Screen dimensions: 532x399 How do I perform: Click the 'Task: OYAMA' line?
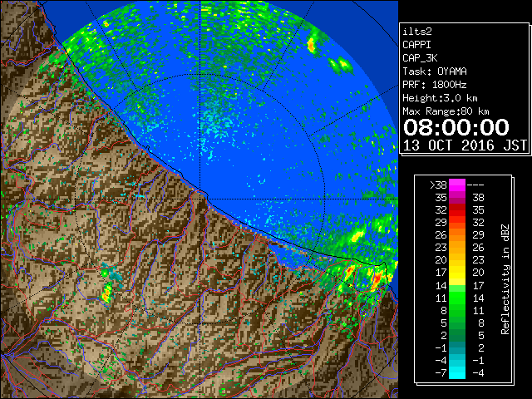click(x=435, y=71)
